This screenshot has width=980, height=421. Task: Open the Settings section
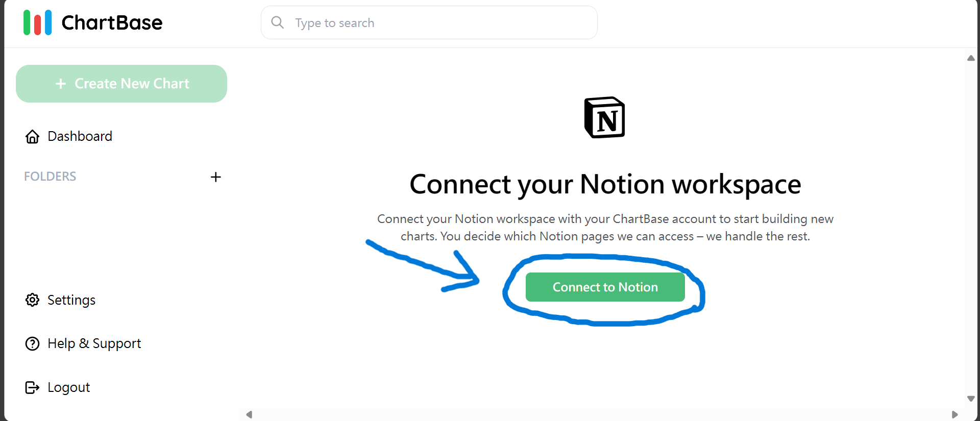(x=71, y=300)
